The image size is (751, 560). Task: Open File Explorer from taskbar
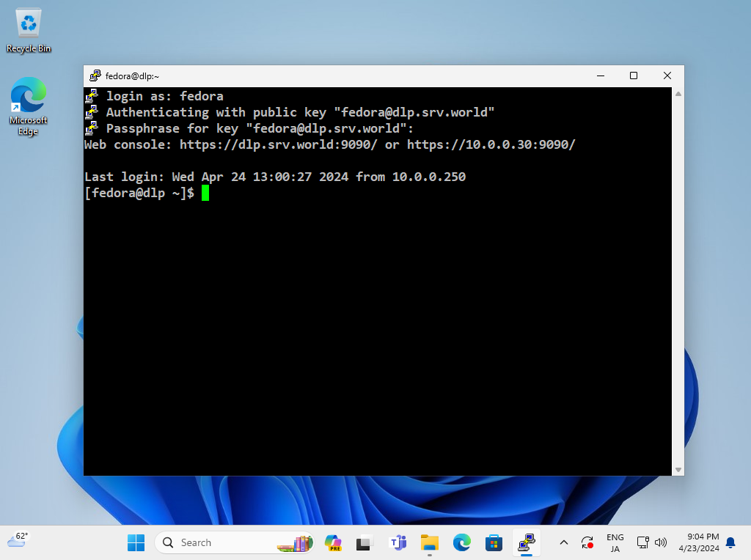pos(430,542)
